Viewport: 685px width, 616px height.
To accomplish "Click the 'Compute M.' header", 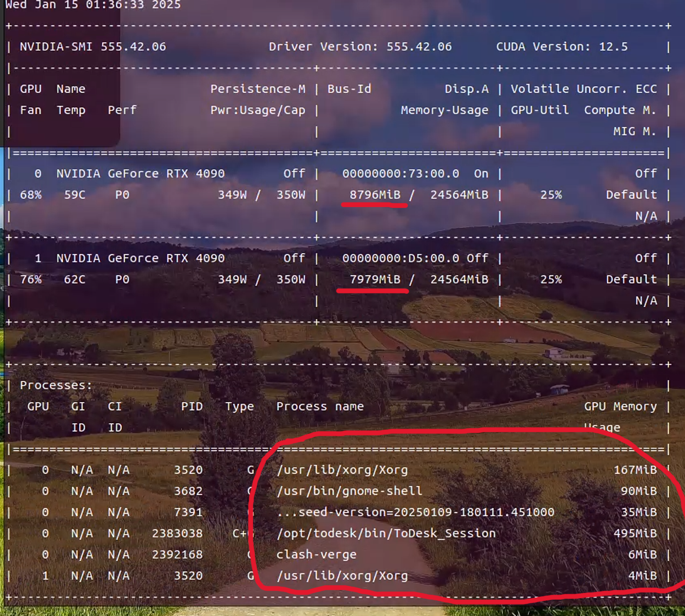I will pyautogui.click(x=621, y=110).
